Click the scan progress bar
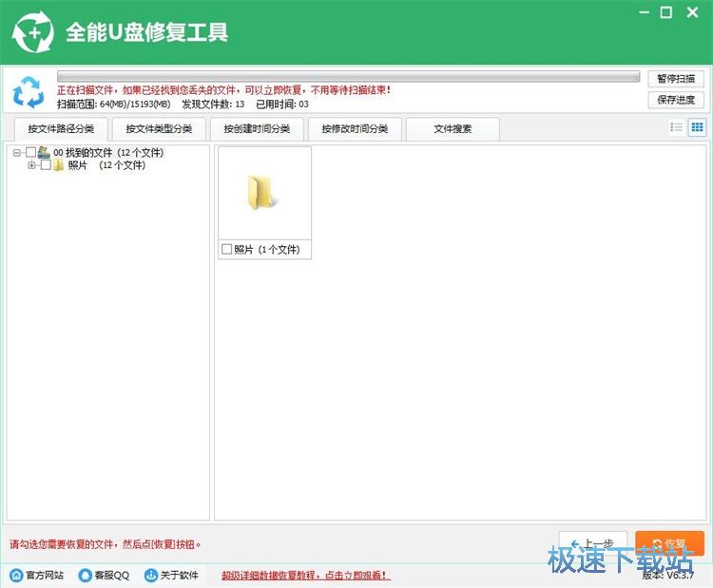The image size is (713, 588). 348,76
